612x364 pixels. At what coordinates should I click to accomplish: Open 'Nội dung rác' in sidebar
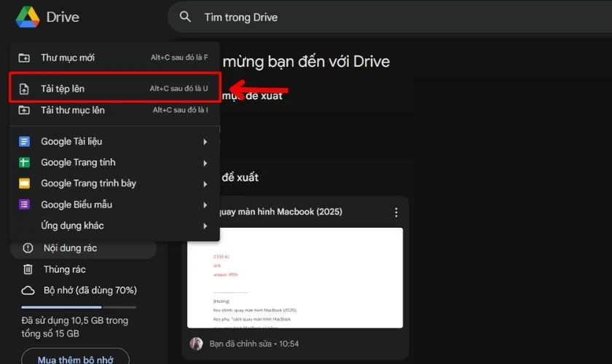[83, 248]
